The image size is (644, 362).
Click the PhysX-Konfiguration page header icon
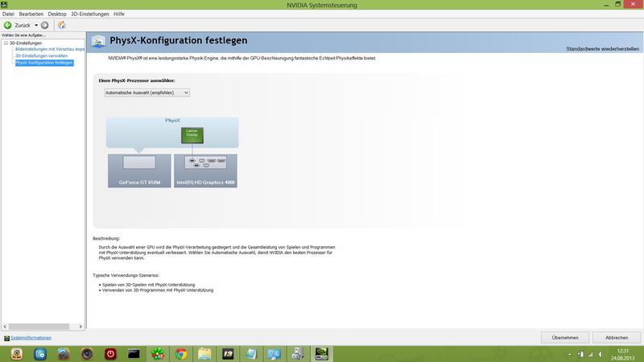pyautogui.click(x=98, y=41)
